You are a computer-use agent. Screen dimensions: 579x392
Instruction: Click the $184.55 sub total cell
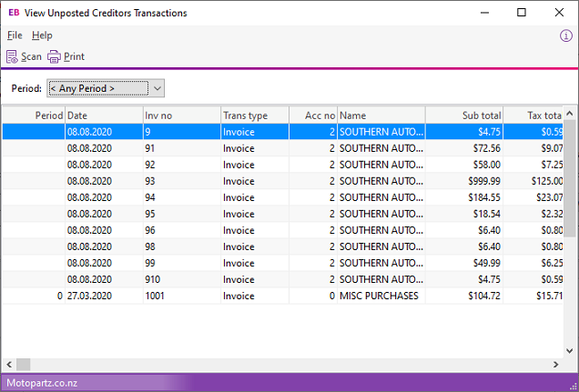(x=464, y=197)
